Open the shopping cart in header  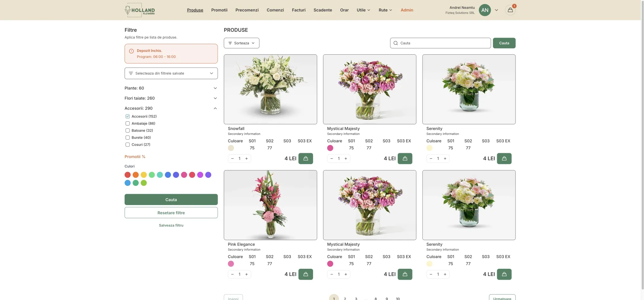pos(510,10)
